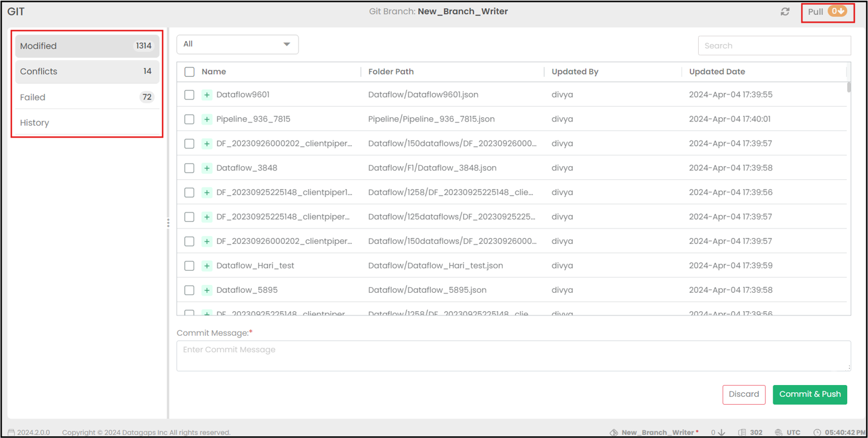
Task: Click the pull-count down arrow in status bar
Action: pyautogui.click(x=721, y=433)
